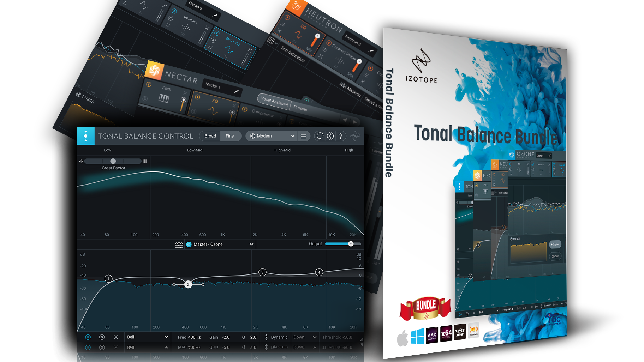Solo the Bell band with the S icon
Image resolution: width=644 pixels, height=362 pixels.
pyautogui.click(x=102, y=337)
